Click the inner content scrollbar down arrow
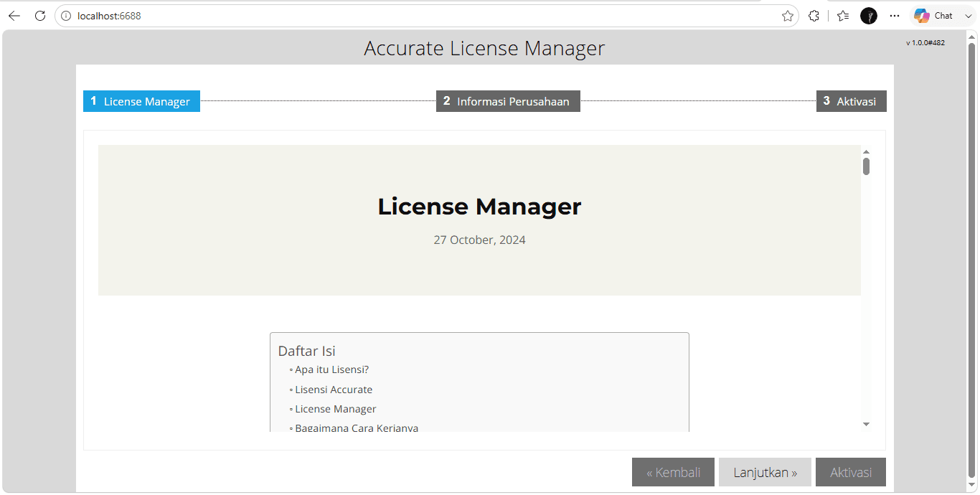This screenshot has height=495, width=980. (866, 424)
